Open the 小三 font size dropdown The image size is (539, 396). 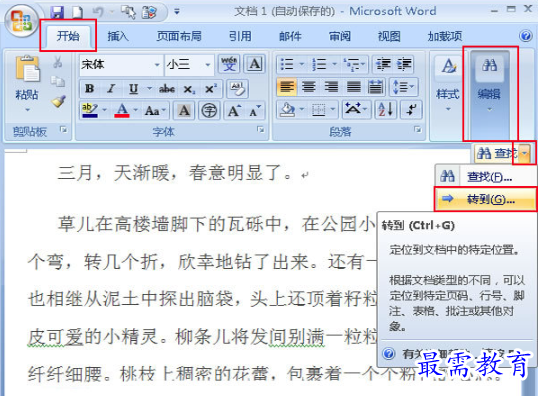208,65
